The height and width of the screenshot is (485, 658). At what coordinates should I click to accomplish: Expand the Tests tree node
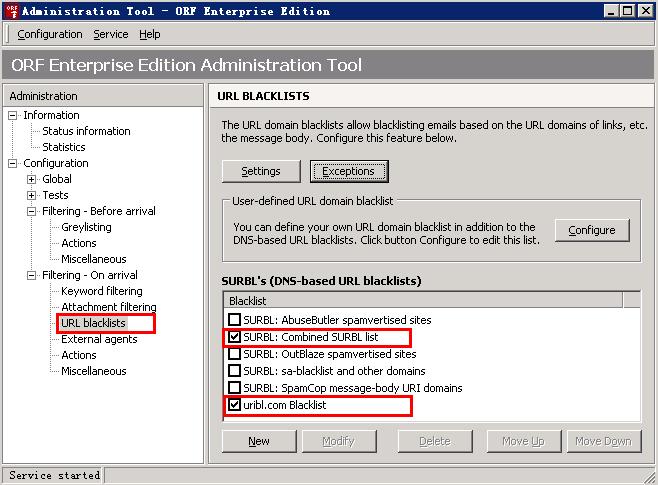[x=32, y=195]
